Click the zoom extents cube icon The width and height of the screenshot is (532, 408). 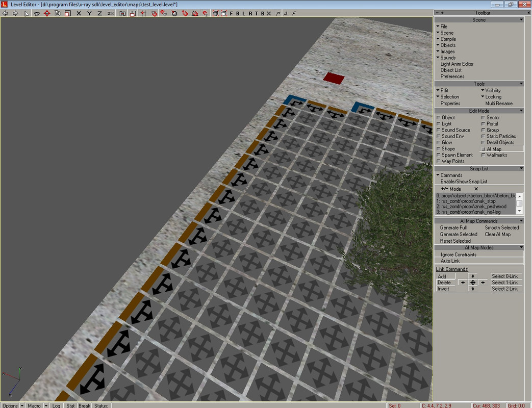215,13
